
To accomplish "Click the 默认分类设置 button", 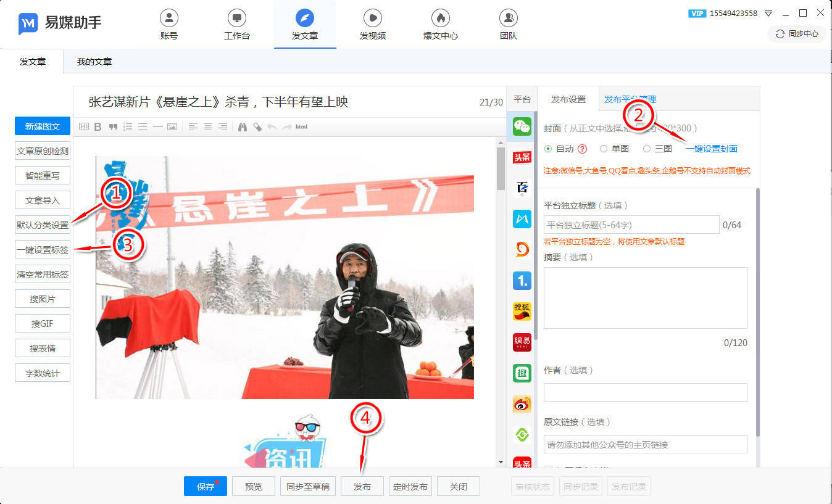I will tap(43, 225).
